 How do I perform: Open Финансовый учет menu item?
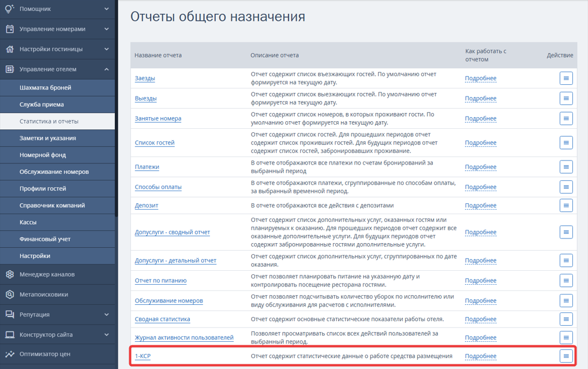point(57,238)
